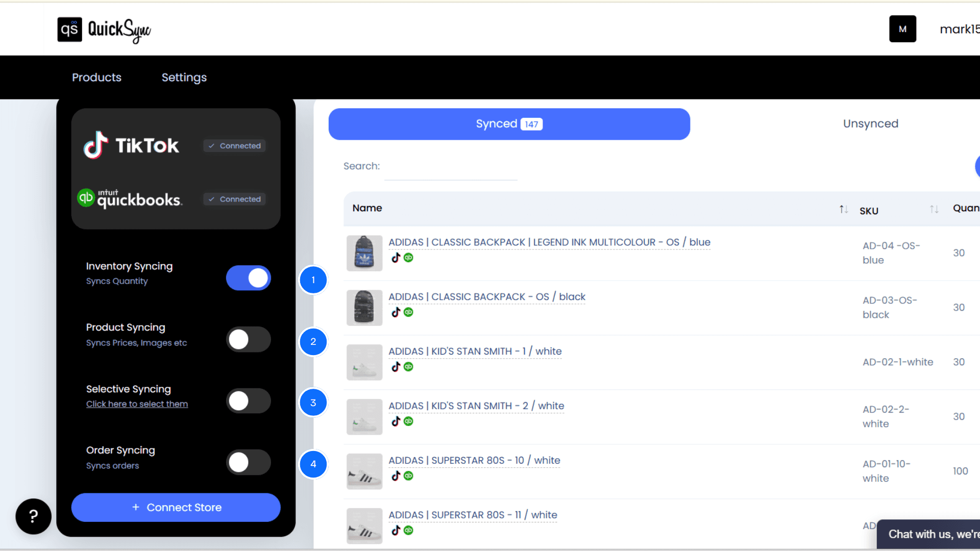
Task: Click the SKU cell AD-03-OS-black
Action: 890,308
